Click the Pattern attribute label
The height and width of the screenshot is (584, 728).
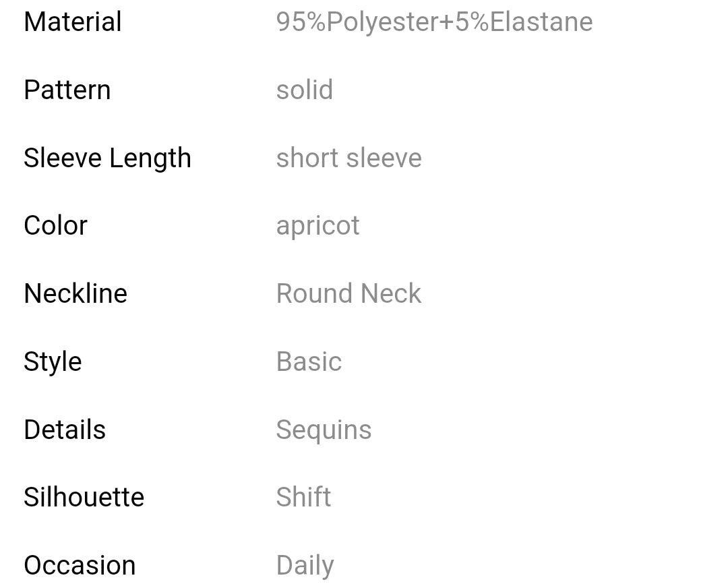[67, 90]
